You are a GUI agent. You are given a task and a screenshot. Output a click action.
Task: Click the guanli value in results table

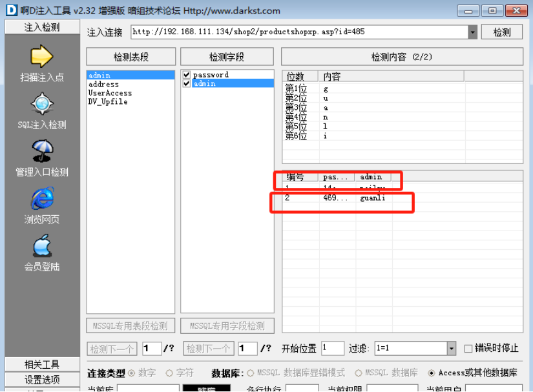373,198
